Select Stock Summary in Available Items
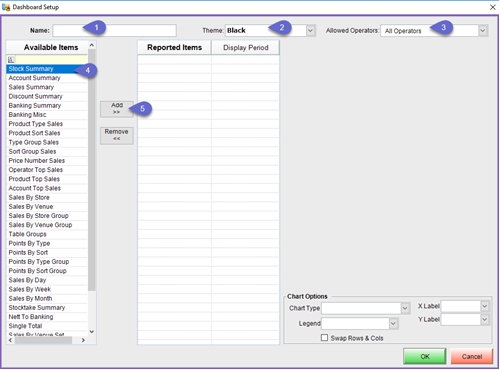Screen dimensions: 500x370 47,69
